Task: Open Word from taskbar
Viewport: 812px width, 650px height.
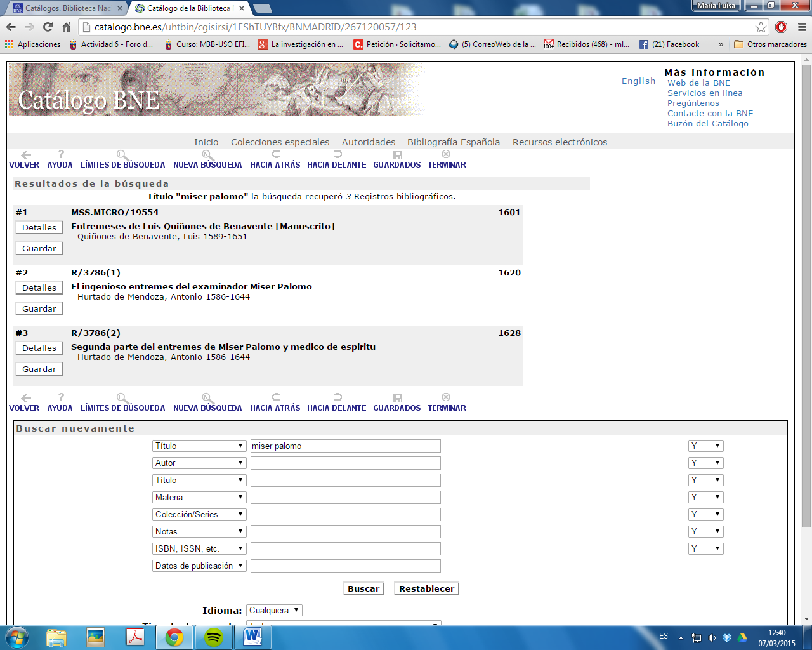Action: click(x=252, y=637)
